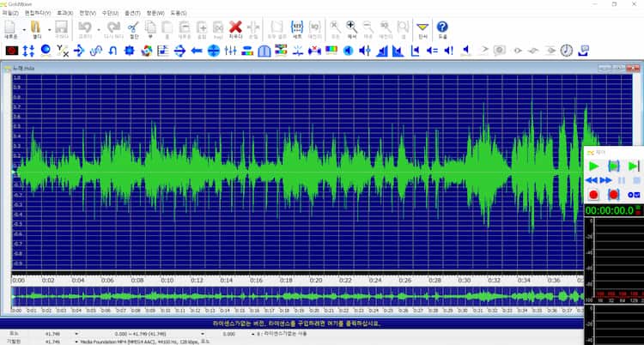644x345 pixels.
Task: Click the blue left arrow effect icon
Action: (x=197, y=51)
